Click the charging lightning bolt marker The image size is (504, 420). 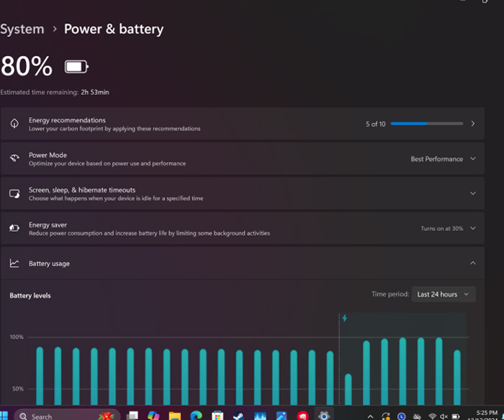click(x=345, y=318)
